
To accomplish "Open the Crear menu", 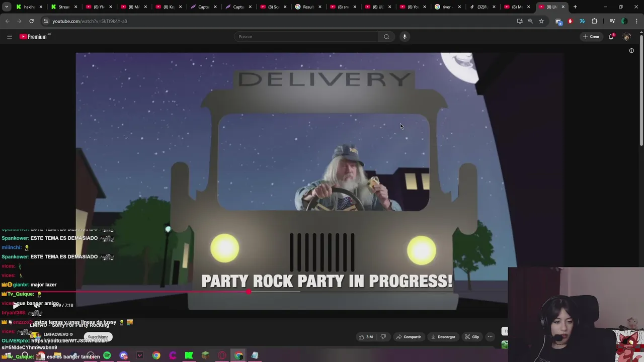I will click(591, 37).
